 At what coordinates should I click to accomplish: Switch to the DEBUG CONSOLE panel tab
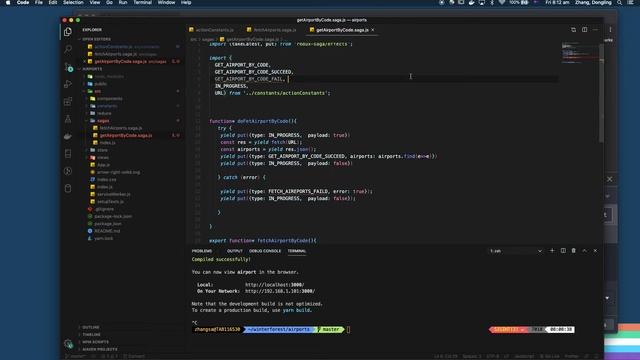(x=265, y=251)
